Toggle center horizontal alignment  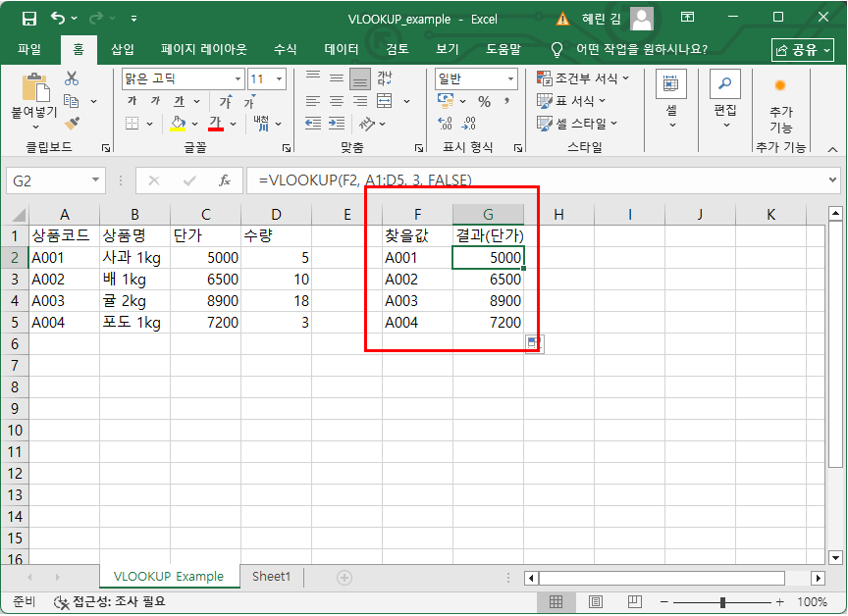pyautogui.click(x=337, y=101)
